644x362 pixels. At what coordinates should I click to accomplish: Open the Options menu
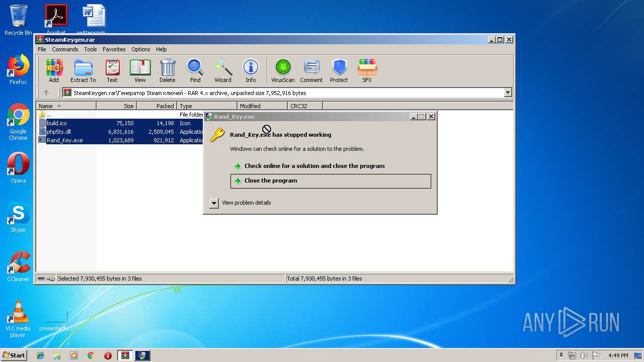coord(141,49)
